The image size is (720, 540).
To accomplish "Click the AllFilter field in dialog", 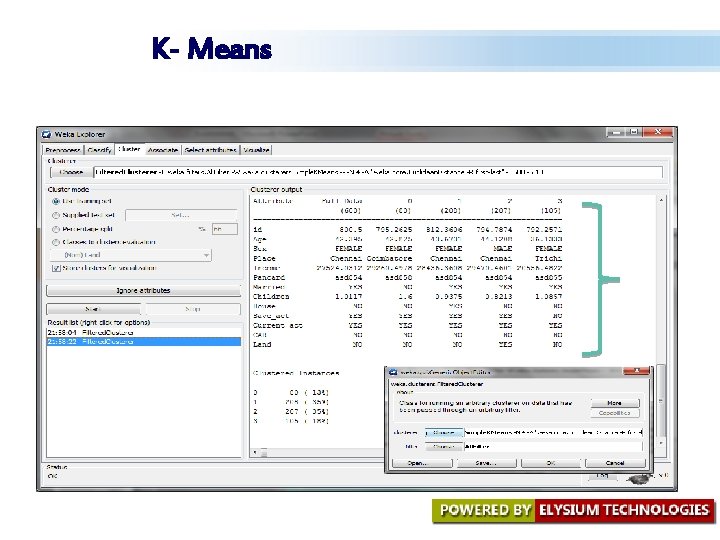I will (553, 446).
